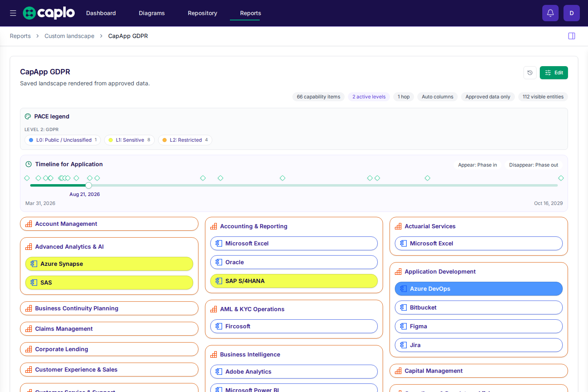Click the Advanced Analytics & AI capability icon
The width and height of the screenshot is (588, 392).
(29, 247)
